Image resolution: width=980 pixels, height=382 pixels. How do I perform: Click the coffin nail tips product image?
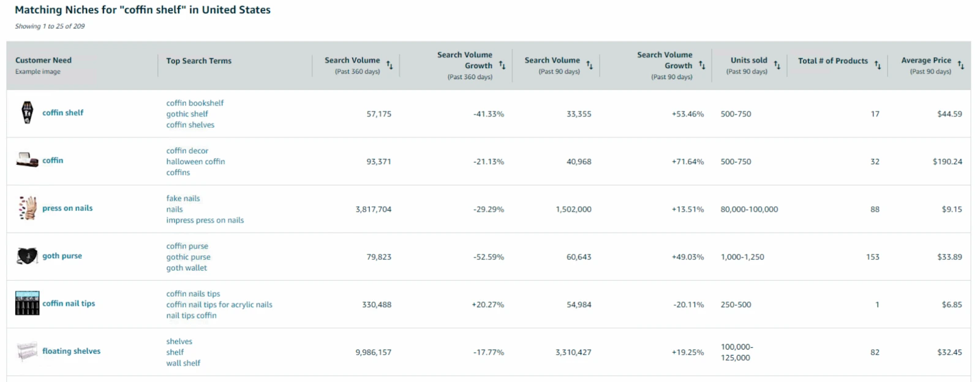27,304
